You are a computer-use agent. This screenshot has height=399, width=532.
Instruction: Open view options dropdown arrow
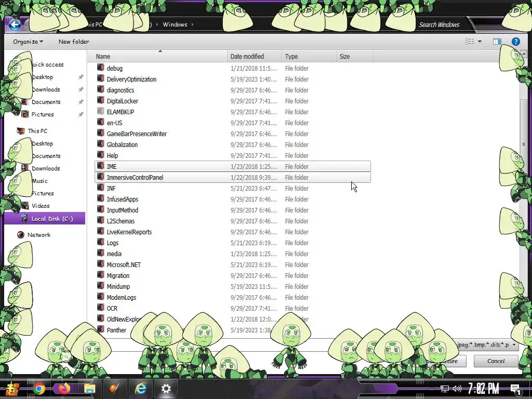click(480, 42)
